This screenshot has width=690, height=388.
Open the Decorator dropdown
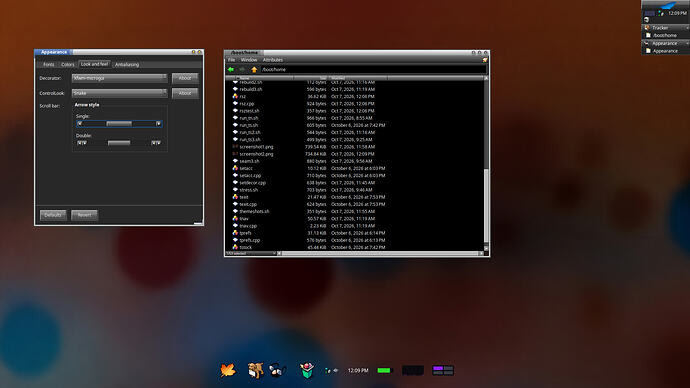(x=119, y=78)
